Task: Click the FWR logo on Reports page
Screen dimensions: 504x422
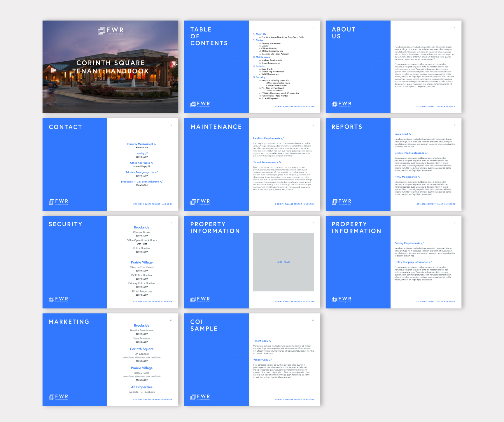Action: coord(342,202)
